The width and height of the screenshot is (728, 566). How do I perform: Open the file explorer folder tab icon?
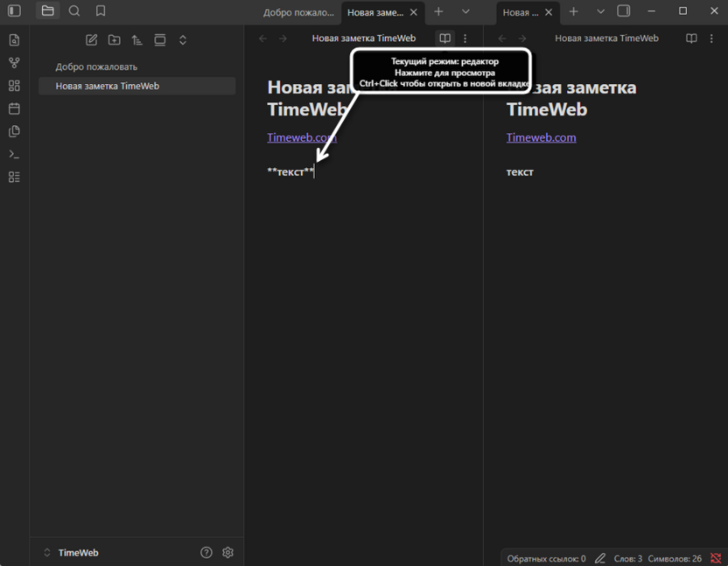(x=47, y=10)
